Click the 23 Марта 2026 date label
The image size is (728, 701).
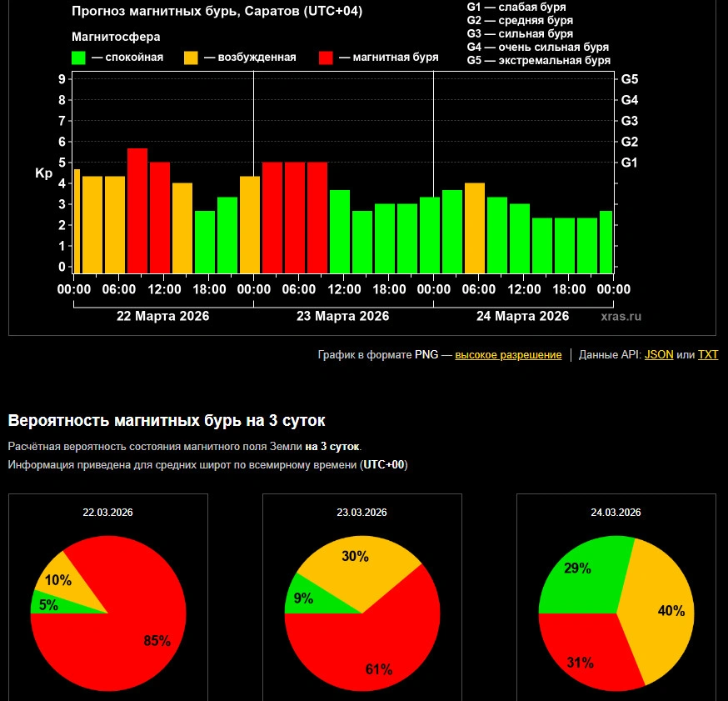tap(342, 316)
